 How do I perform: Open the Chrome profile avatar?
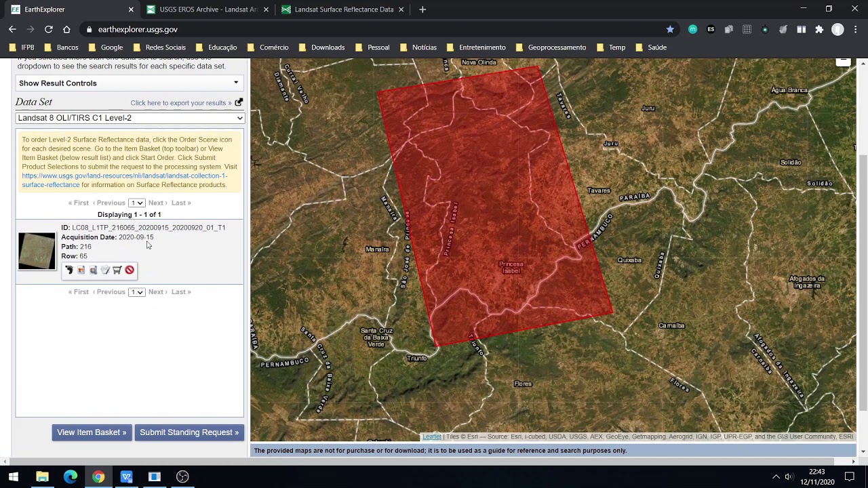tap(837, 29)
